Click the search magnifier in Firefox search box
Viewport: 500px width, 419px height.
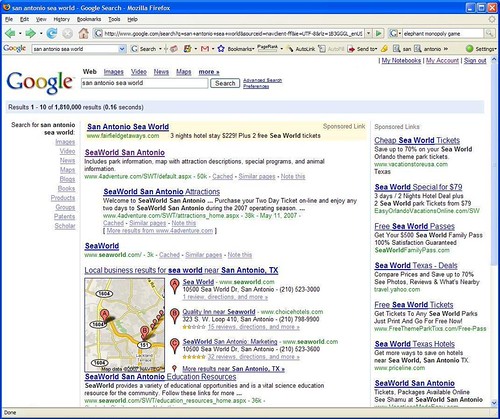pos(489,33)
